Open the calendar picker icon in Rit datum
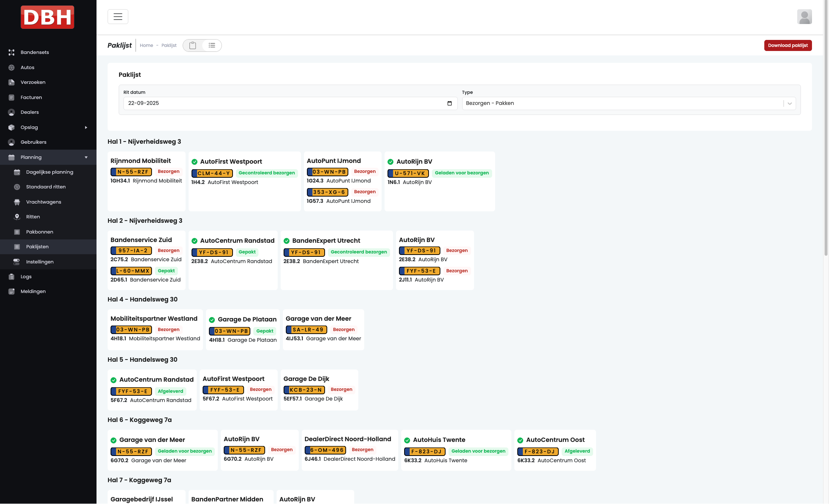The image size is (829, 504). coord(449,103)
